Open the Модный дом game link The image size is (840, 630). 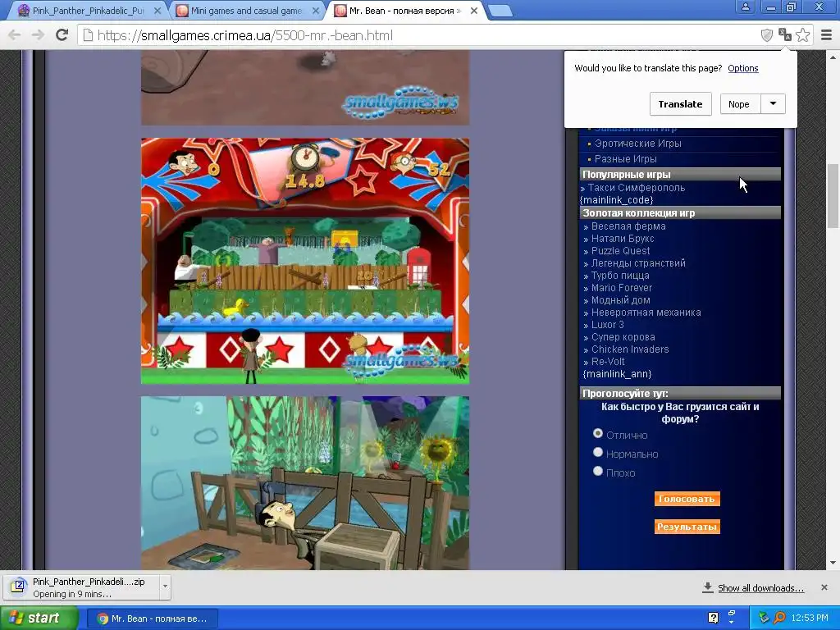pyautogui.click(x=620, y=300)
